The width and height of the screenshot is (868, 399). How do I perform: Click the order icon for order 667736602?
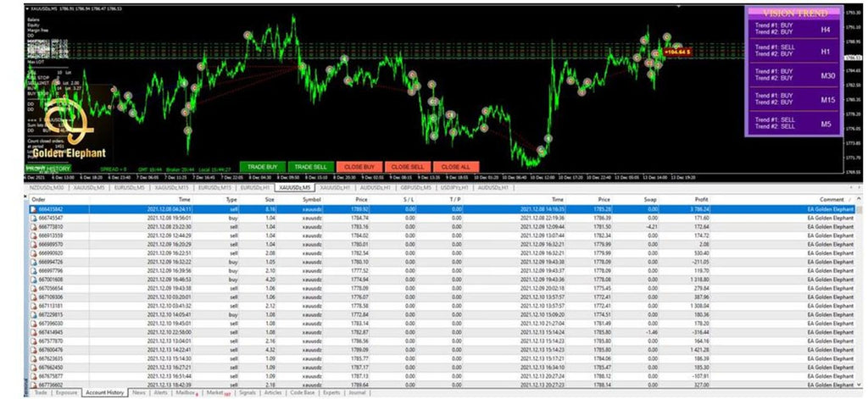point(33,385)
